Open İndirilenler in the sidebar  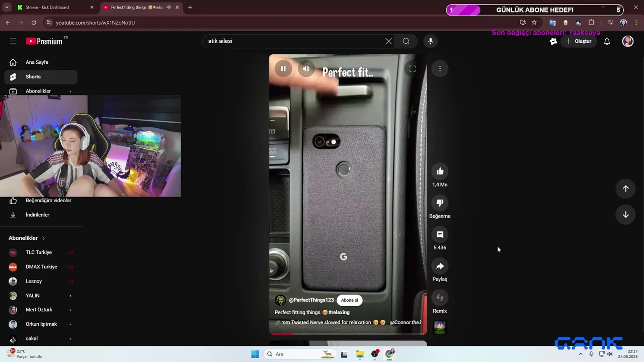click(41, 215)
